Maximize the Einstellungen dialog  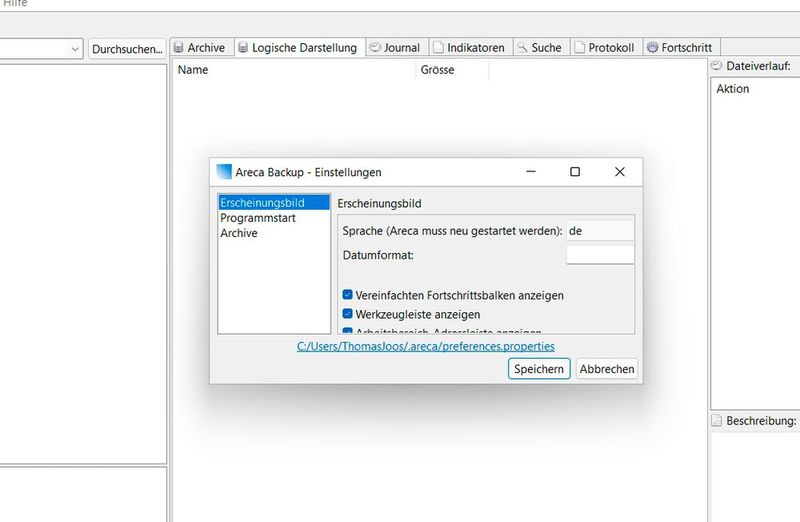(x=575, y=172)
